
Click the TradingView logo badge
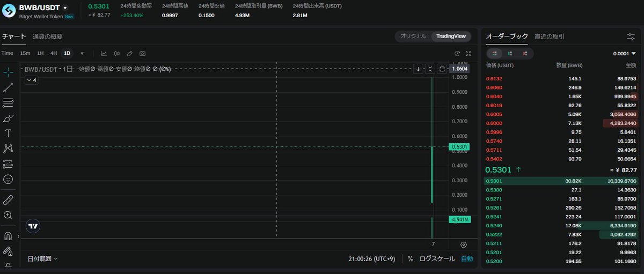point(33,226)
